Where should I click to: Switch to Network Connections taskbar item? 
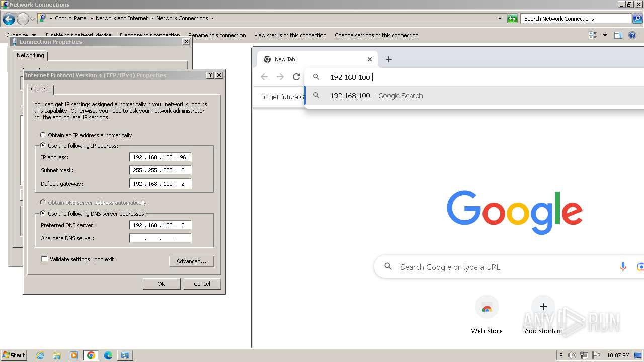[x=125, y=355]
